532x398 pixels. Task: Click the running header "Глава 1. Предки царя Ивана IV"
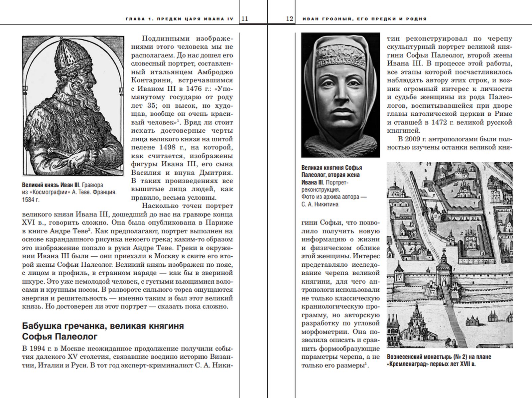tap(180, 19)
